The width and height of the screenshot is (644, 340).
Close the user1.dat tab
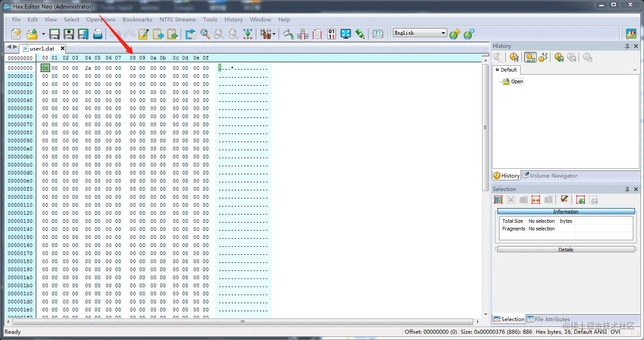coord(62,48)
